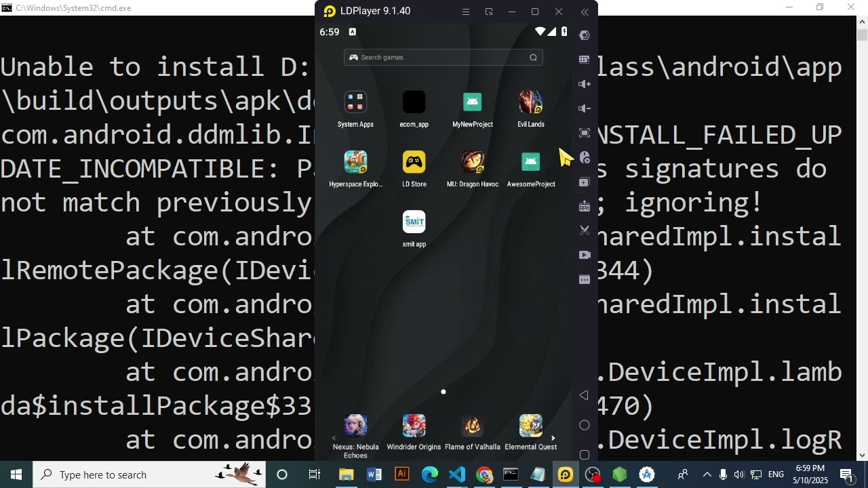Open Evil Lands game
Viewport: 868px width, 488px height.
click(x=531, y=102)
